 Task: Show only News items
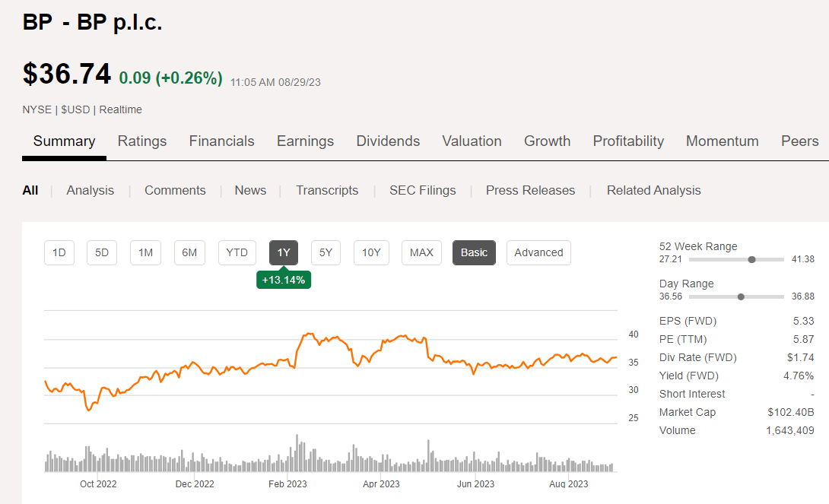pyautogui.click(x=250, y=190)
